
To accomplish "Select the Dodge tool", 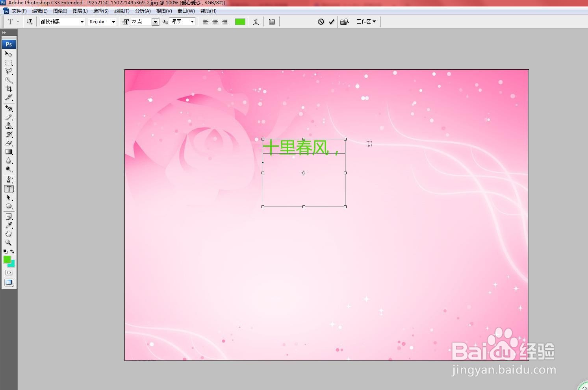I will tap(9, 169).
